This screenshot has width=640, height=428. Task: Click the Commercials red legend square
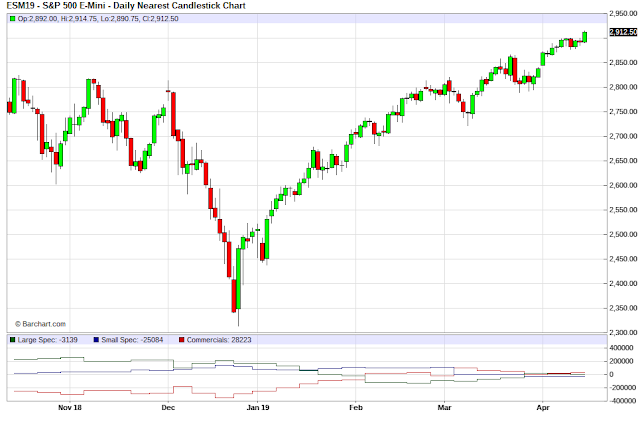[x=182, y=339]
